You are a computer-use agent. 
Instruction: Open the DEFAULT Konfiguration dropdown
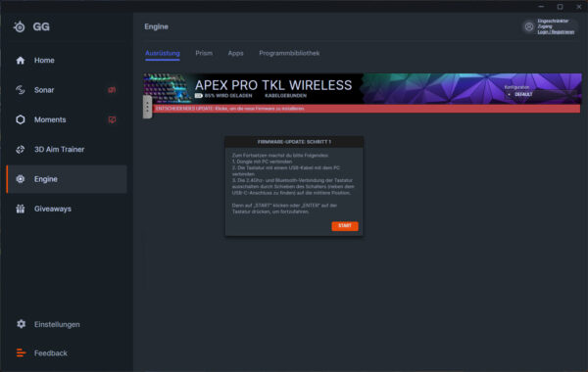[540, 94]
